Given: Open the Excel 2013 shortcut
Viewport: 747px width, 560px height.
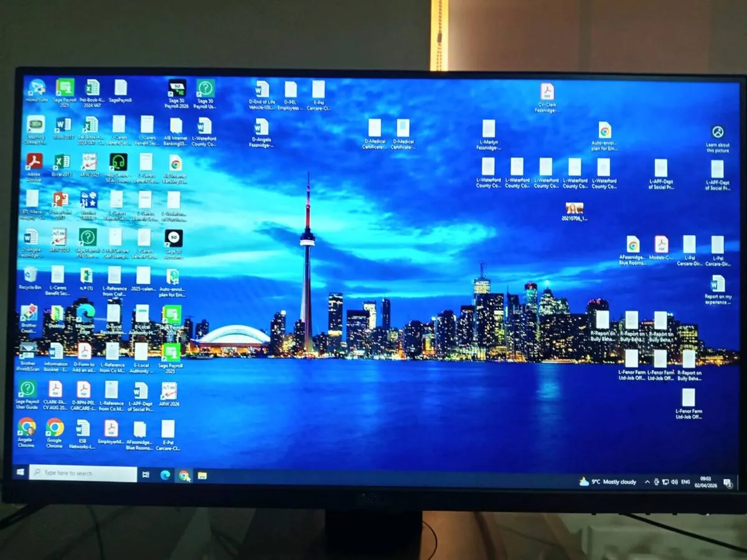Looking at the screenshot, I should tap(62, 163).
